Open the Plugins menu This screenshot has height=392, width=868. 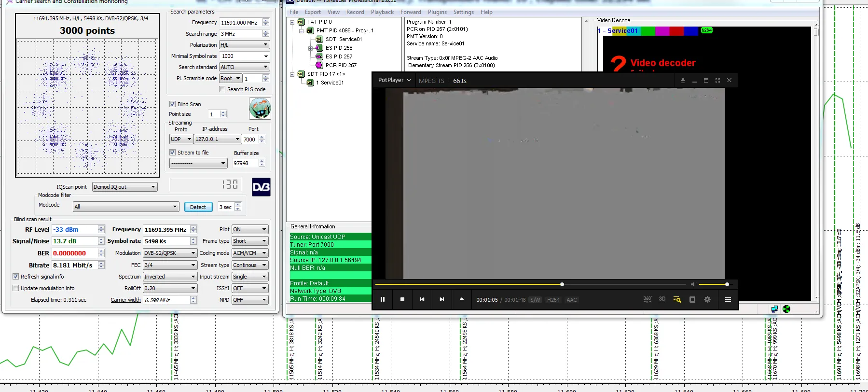437,12
